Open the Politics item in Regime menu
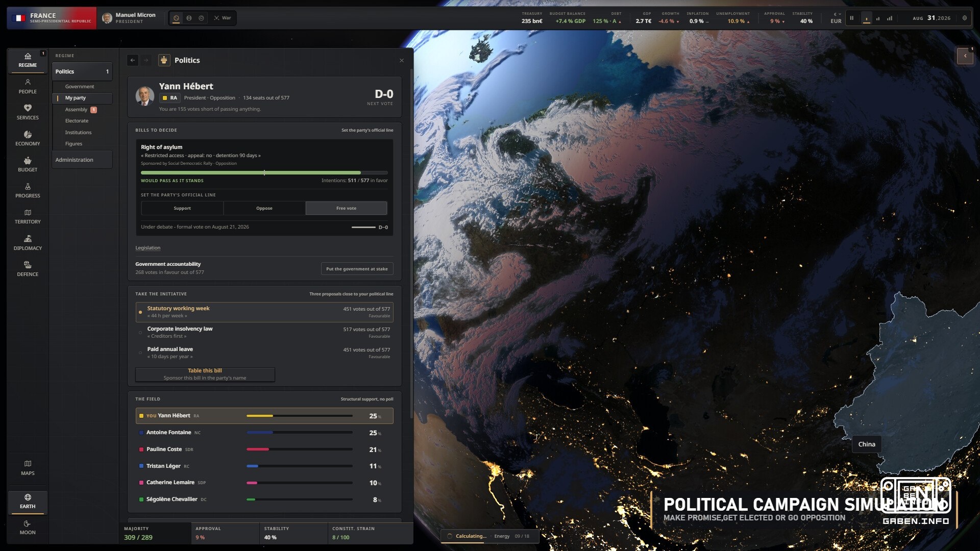Image resolution: width=980 pixels, height=551 pixels. 82,72
